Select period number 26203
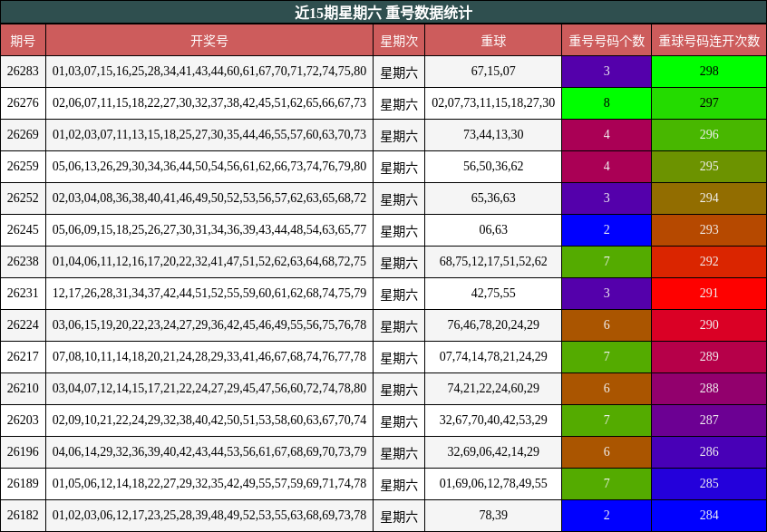 pos(23,420)
